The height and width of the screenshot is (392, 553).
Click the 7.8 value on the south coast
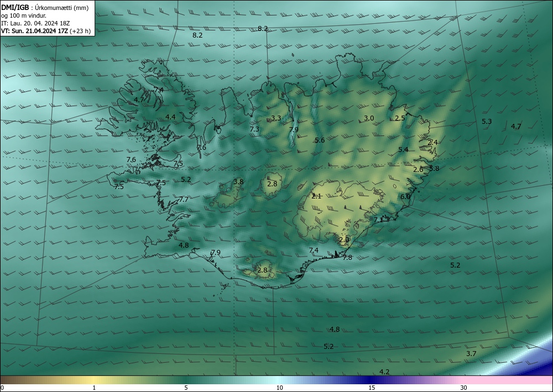(x=347, y=257)
